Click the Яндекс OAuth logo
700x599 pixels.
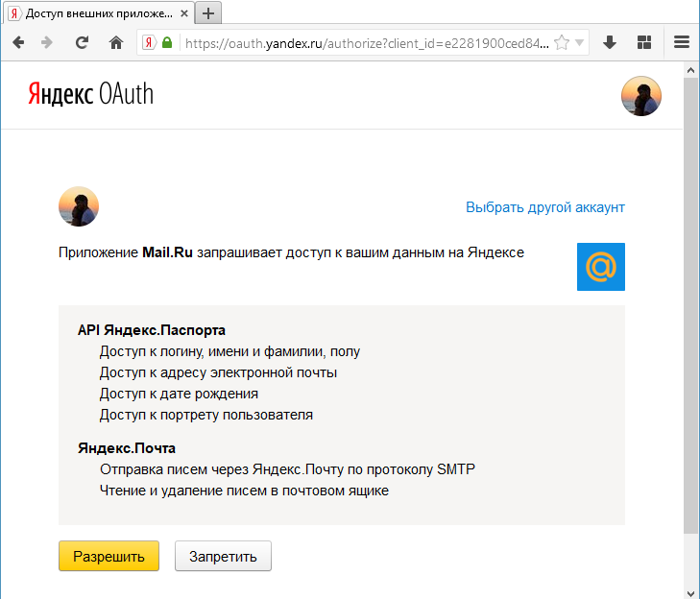click(90, 94)
